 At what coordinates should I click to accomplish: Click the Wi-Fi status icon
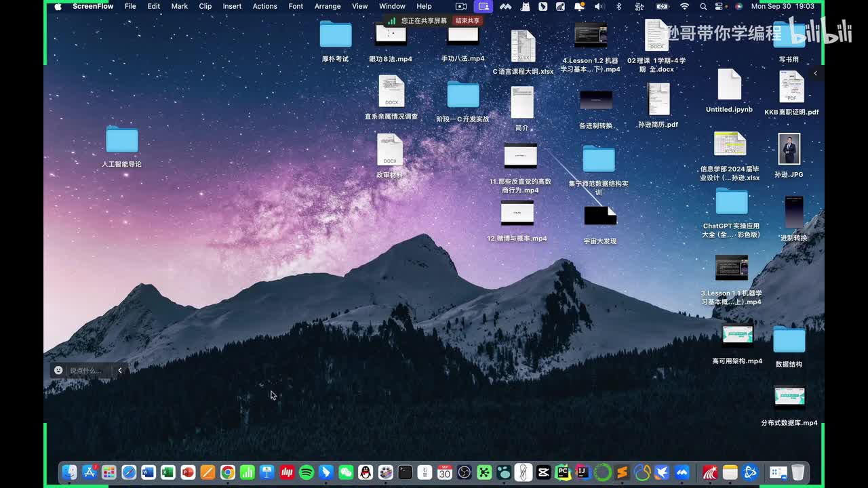684,6
